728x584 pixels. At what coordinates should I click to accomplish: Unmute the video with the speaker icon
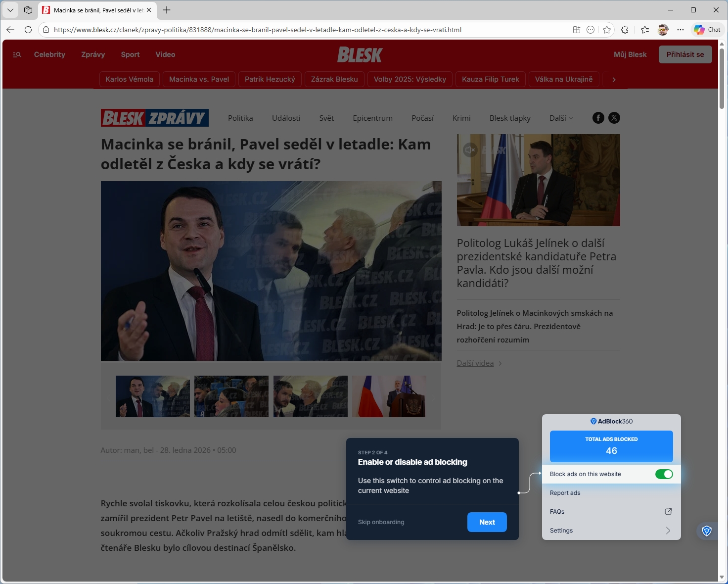(x=470, y=149)
